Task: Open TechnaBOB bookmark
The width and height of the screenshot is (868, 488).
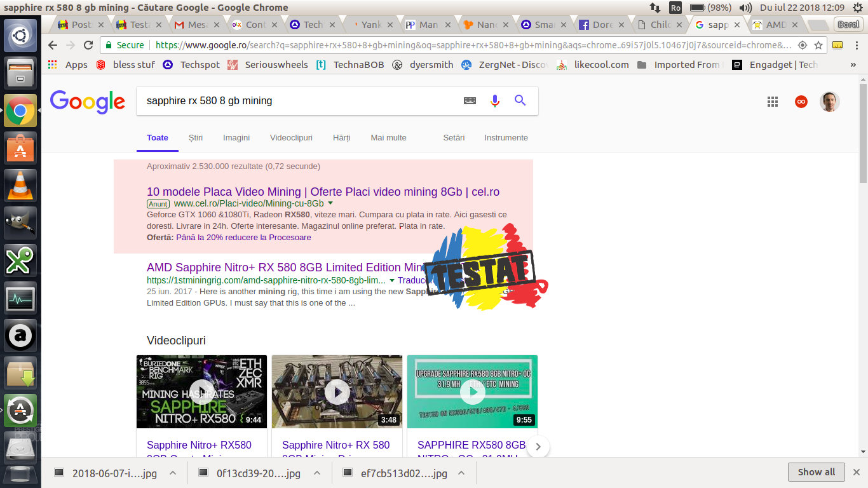Action: (350, 65)
